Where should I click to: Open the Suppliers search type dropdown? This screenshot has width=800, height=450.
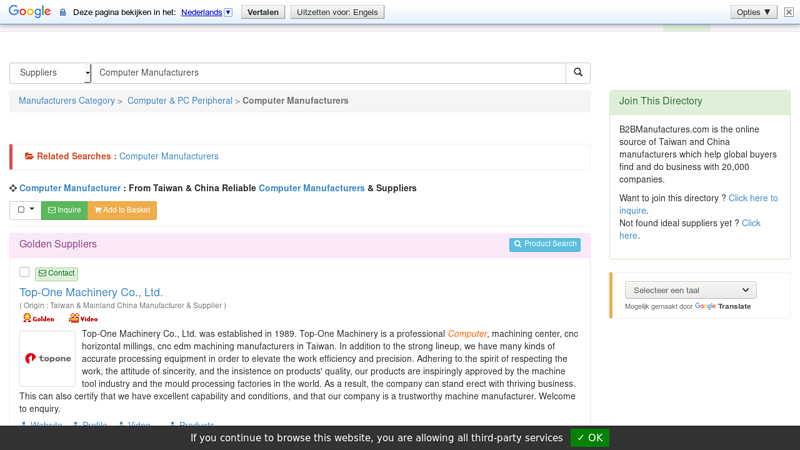(50, 72)
